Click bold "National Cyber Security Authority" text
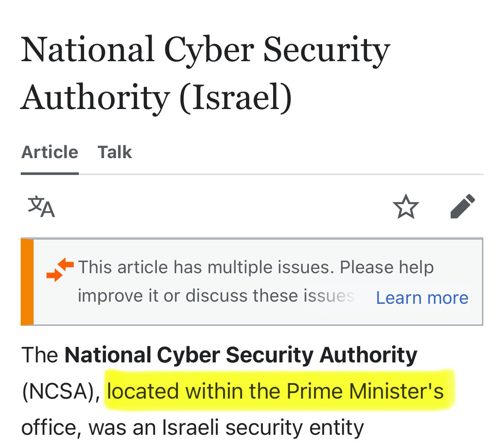The height and width of the screenshot is (446, 504). 241,356
